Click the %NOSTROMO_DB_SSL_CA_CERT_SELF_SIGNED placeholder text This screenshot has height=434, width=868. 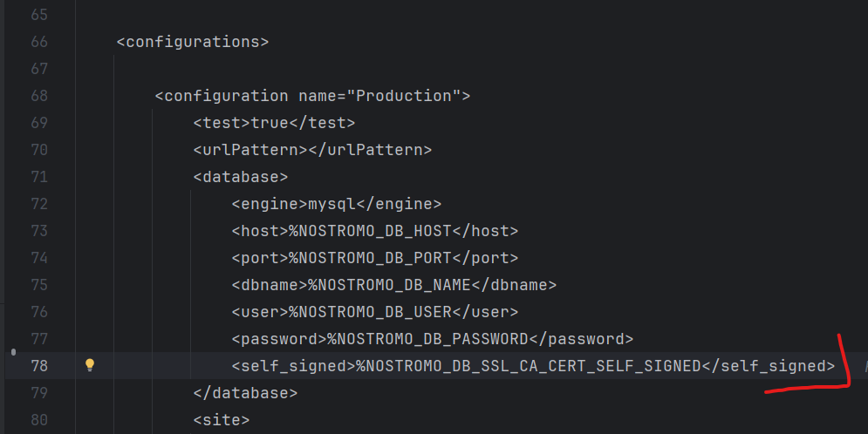pyautogui.click(x=529, y=366)
